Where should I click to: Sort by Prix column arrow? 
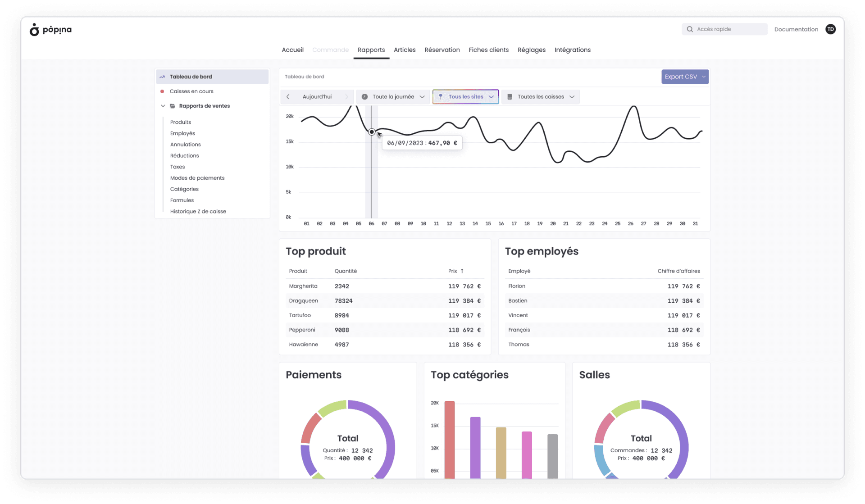coord(462,271)
